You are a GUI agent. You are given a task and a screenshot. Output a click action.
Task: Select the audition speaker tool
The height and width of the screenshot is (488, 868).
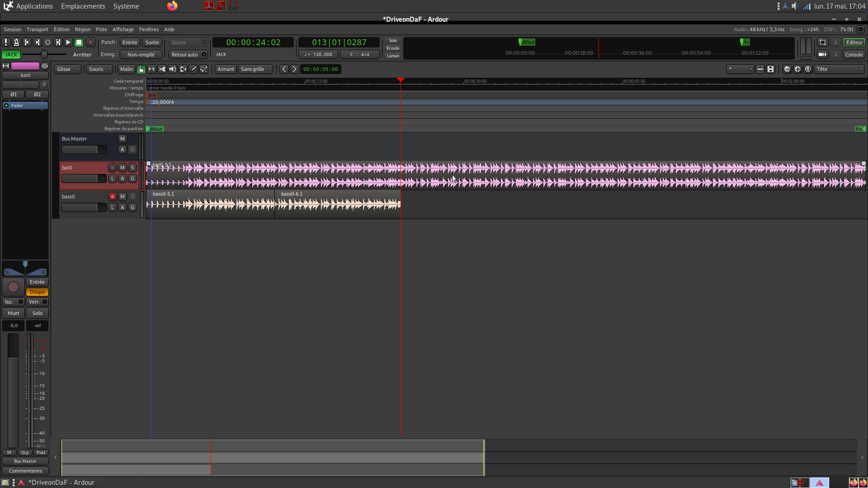pyautogui.click(x=172, y=69)
